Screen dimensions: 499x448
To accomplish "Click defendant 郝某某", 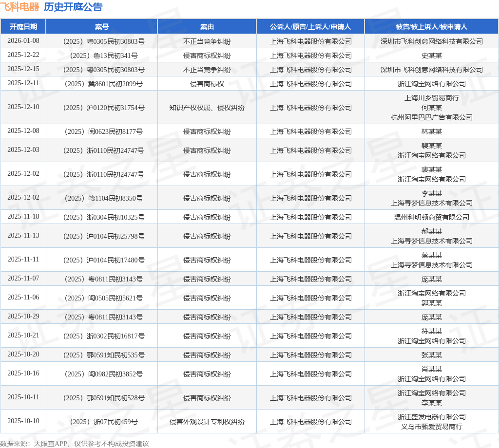I will coord(432,231).
